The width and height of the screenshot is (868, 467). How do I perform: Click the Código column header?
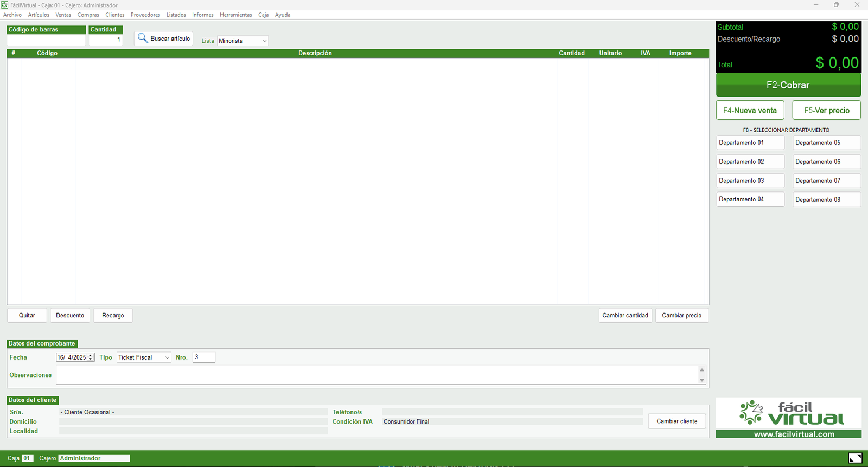coord(47,53)
